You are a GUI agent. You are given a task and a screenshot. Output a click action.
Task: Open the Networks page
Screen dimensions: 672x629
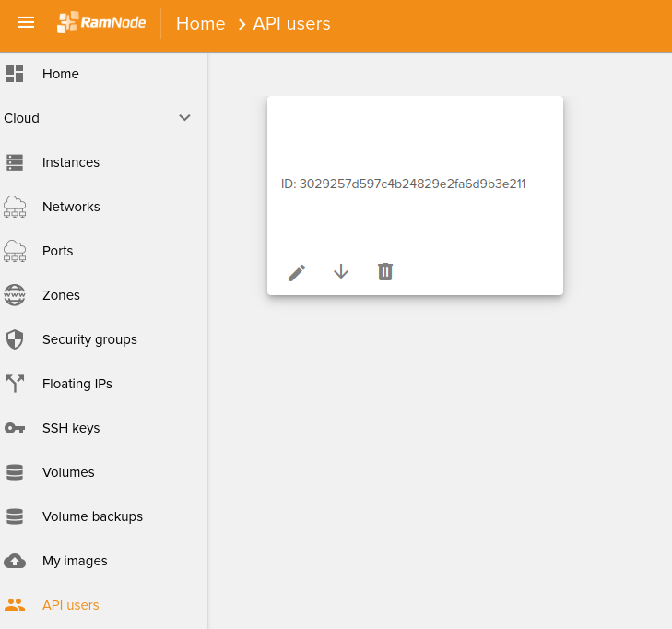(71, 207)
